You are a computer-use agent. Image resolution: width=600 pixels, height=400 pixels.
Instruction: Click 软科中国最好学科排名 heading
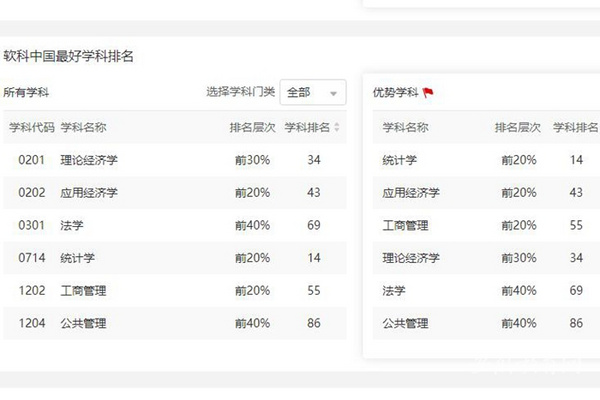(x=68, y=56)
